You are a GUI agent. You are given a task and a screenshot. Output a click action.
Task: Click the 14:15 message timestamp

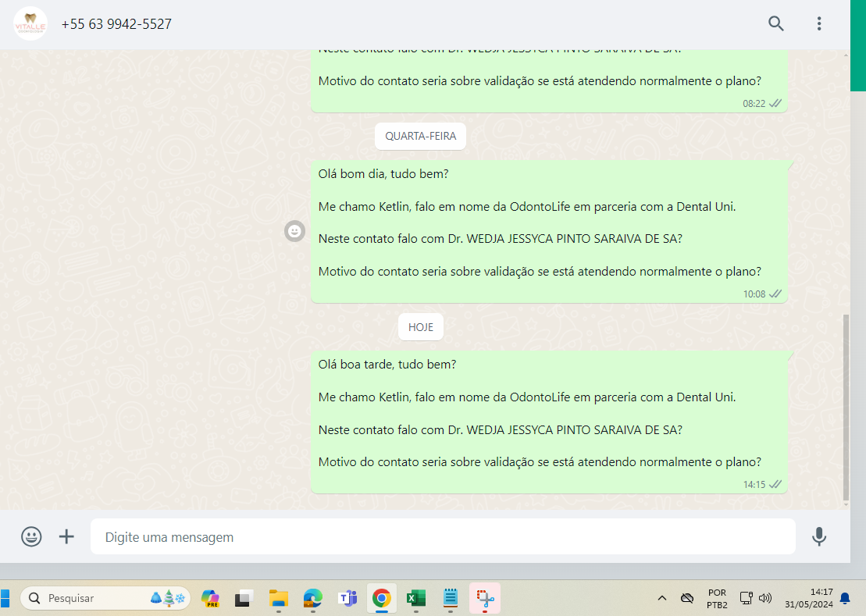pyautogui.click(x=754, y=485)
